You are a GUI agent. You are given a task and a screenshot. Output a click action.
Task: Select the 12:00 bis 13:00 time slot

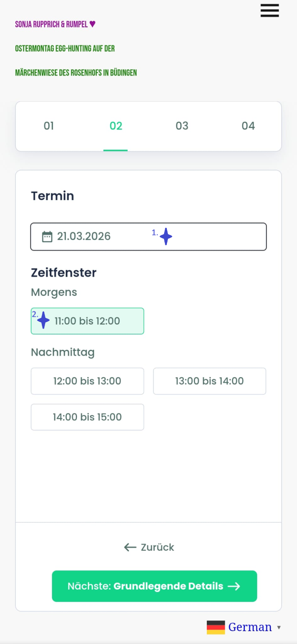(87, 381)
